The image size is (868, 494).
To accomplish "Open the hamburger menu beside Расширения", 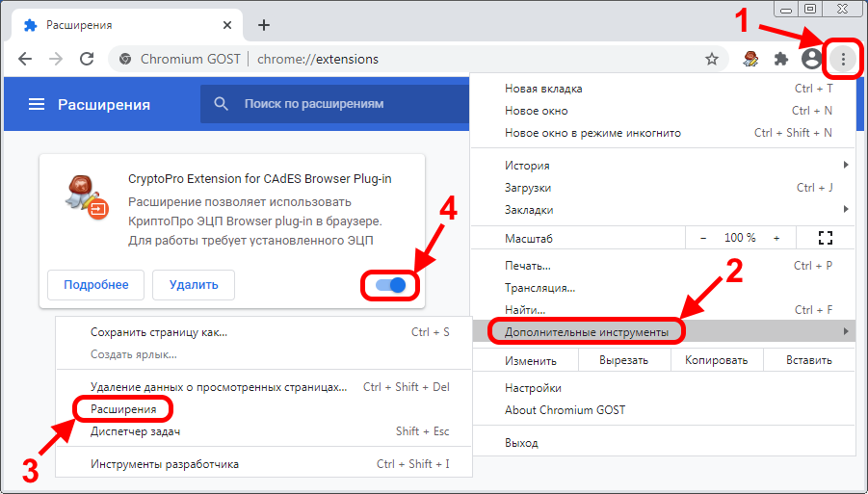I will (x=36, y=104).
